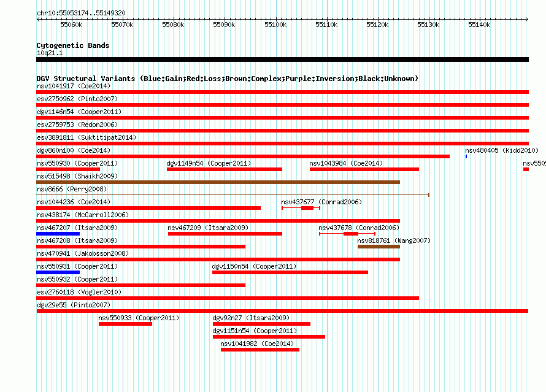Open variant label esv2750962 (Pinto2007)
The height and width of the screenshot is (392, 546).
[x=77, y=99]
